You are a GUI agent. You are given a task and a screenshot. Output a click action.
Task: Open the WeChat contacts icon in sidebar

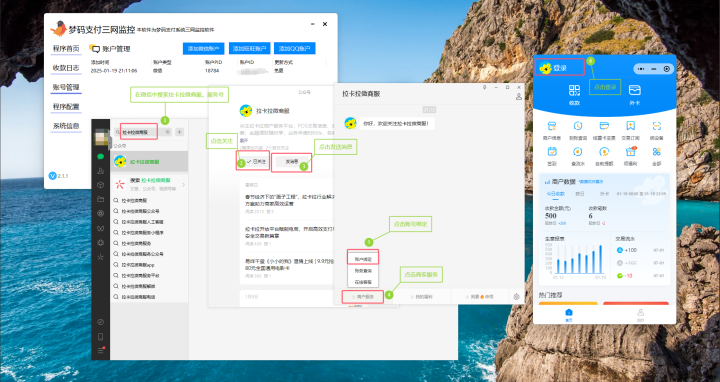(100, 171)
